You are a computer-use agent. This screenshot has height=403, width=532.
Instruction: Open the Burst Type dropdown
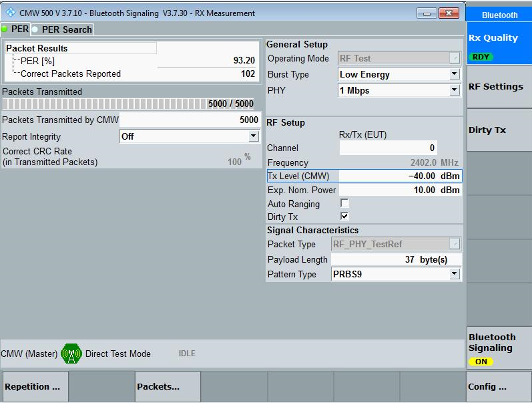click(454, 74)
